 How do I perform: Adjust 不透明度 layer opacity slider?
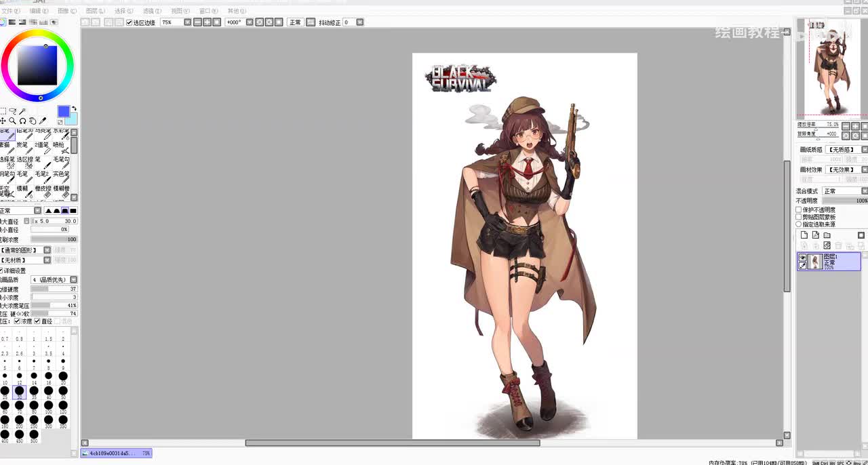pyautogui.click(x=845, y=201)
